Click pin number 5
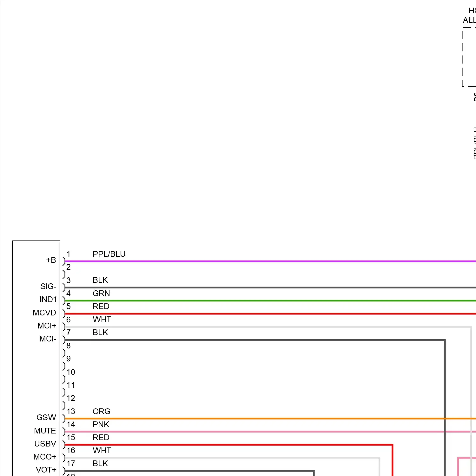This screenshot has width=476, height=476. 69,307
